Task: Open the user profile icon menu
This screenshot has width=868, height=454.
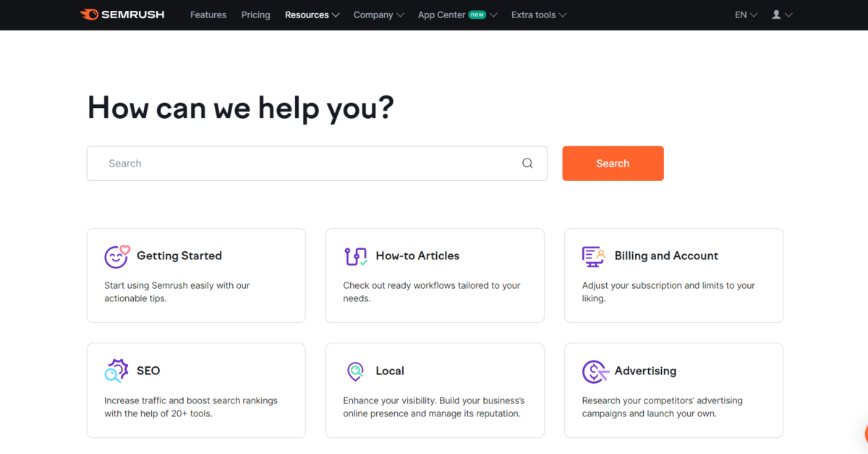Action: [776, 14]
